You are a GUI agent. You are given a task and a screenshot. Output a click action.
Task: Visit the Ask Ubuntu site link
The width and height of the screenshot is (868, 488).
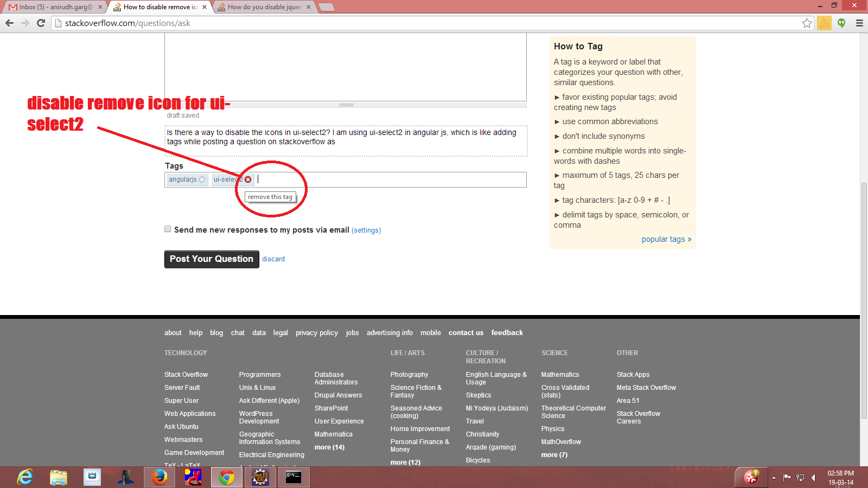181,427
